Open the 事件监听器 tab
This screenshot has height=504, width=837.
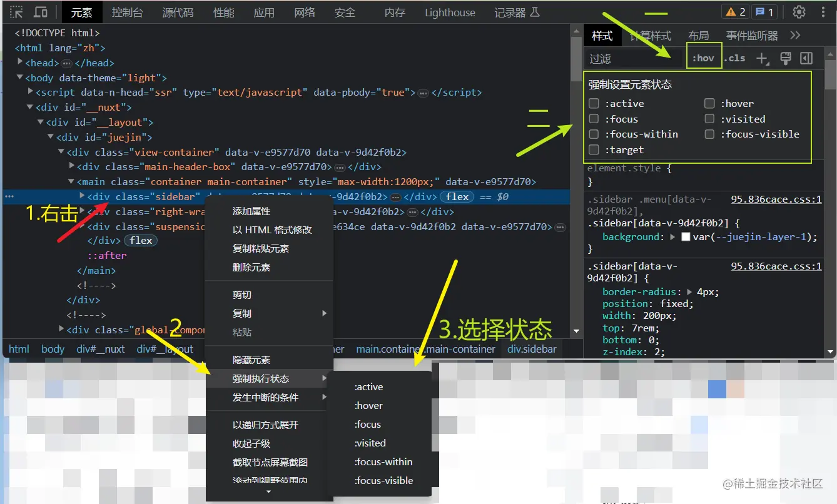(x=752, y=36)
